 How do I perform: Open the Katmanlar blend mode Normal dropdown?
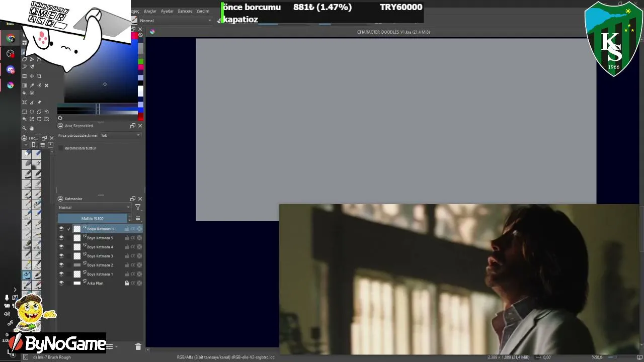[x=94, y=207]
